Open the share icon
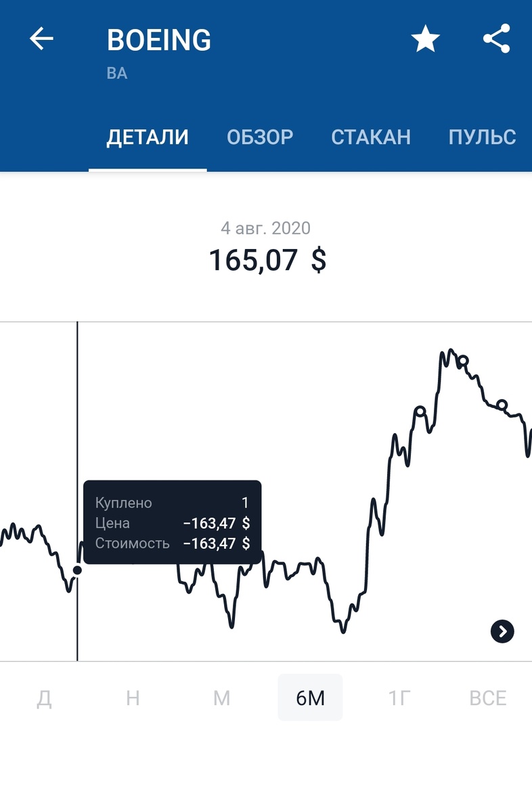This screenshot has height=812, width=532. click(497, 39)
